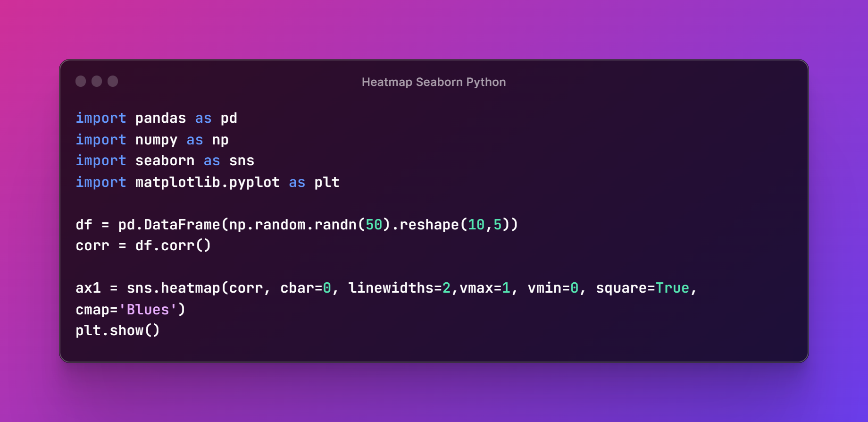
Task: Click the value 'True' after square=
Action: (x=672, y=288)
